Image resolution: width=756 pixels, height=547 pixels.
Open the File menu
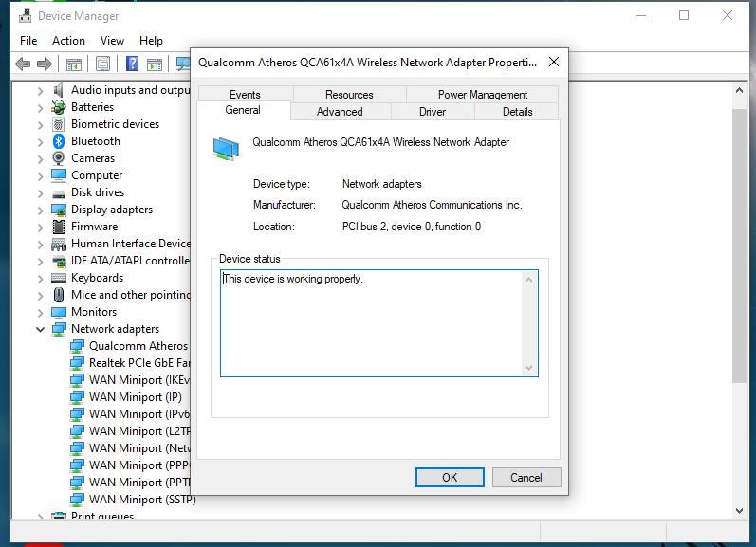click(x=28, y=41)
